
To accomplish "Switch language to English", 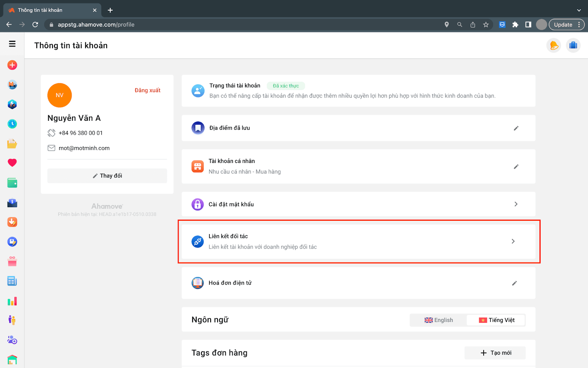I will pyautogui.click(x=438, y=320).
